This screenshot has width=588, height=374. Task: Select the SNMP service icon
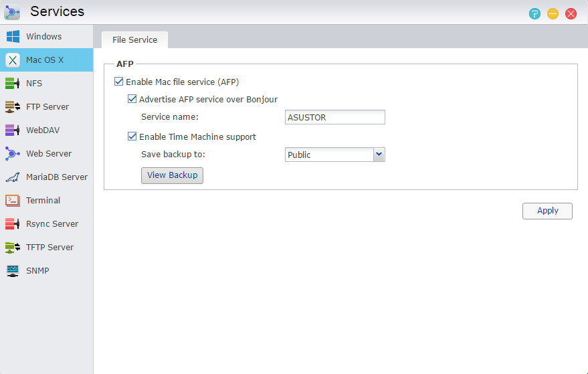tap(13, 271)
